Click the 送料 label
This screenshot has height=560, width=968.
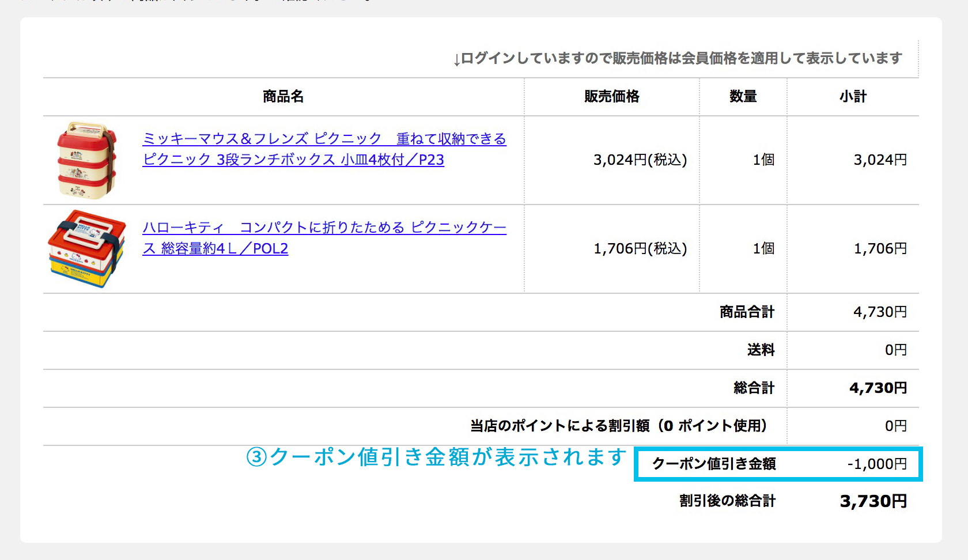(761, 350)
